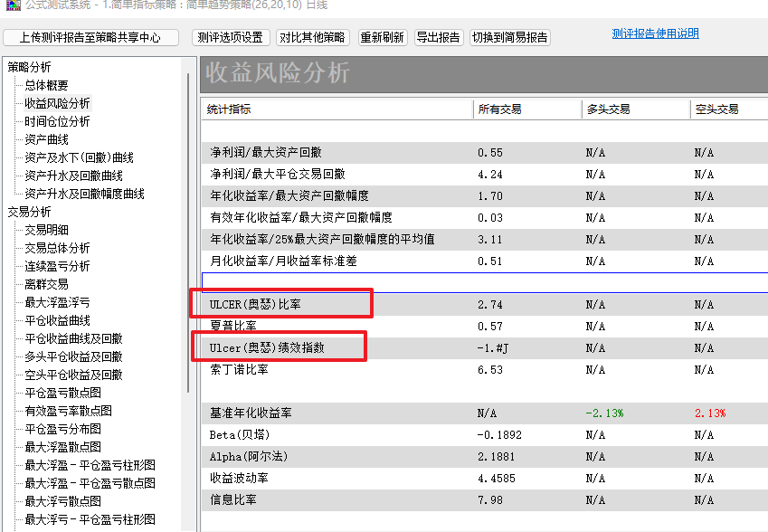Open 最大浮亏－平仓盈亏柱形图 item
Viewport: 768px width, 532px height.
tap(90, 519)
